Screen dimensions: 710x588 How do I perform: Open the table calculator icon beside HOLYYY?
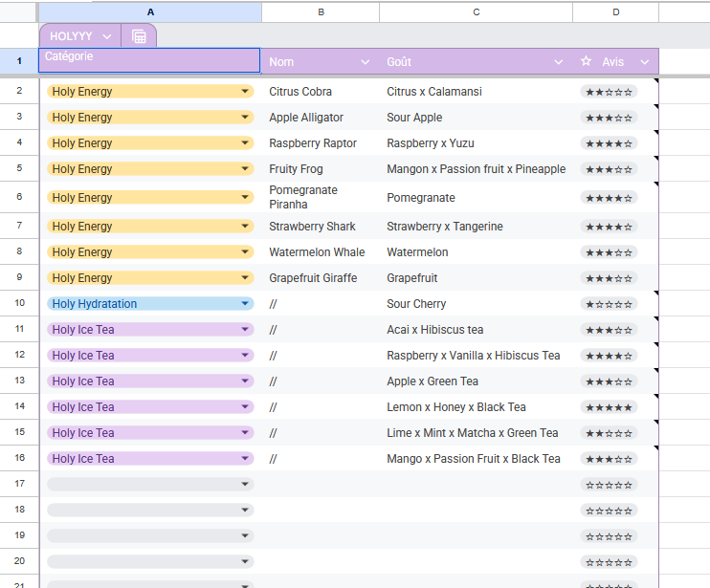[139, 36]
